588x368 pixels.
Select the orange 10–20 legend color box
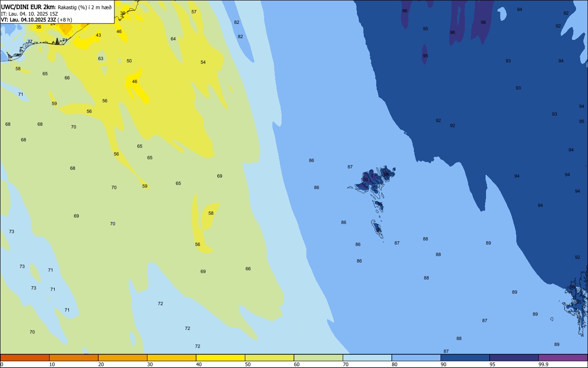click(x=73, y=357)
